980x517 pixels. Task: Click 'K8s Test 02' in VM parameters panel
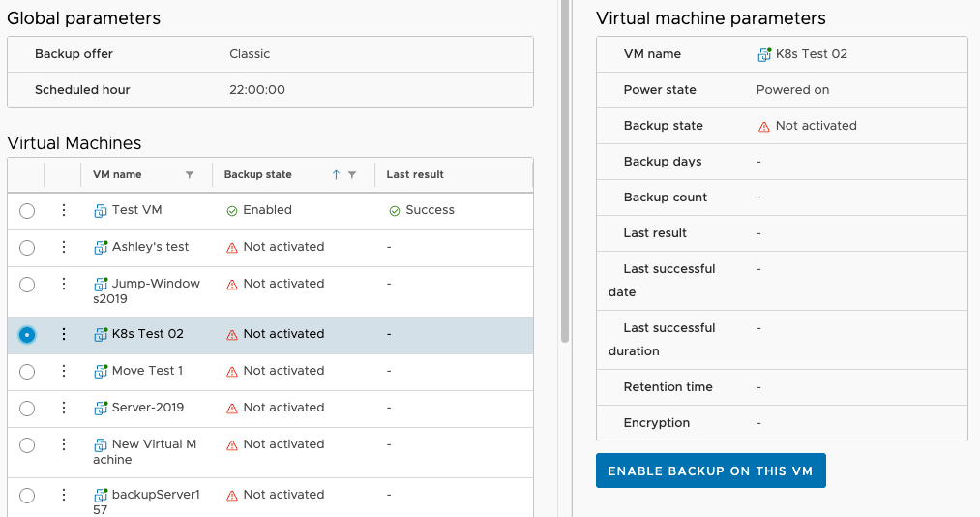[x=812, y=54]
